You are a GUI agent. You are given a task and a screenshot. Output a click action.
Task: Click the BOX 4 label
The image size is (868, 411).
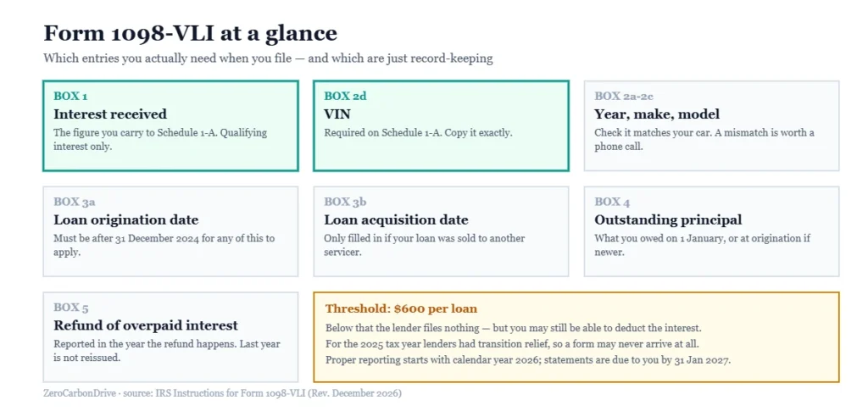click(612, 202)
